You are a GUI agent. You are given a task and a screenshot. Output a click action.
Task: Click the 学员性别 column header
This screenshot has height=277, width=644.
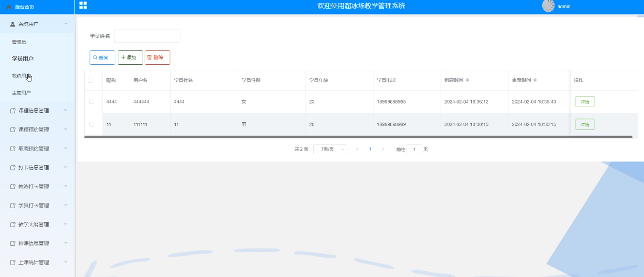coord(251,80)
